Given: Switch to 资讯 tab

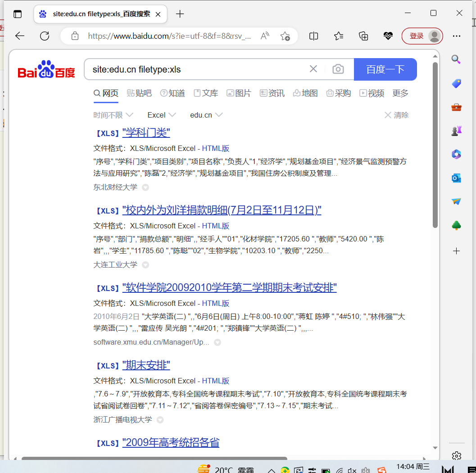Looking at the screenshot, I should [272, 93].
